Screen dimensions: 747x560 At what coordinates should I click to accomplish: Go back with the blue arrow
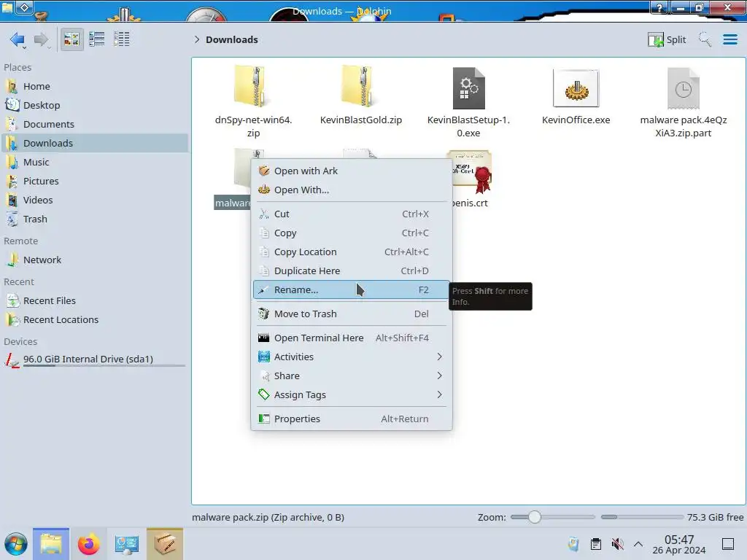(18, 39)
